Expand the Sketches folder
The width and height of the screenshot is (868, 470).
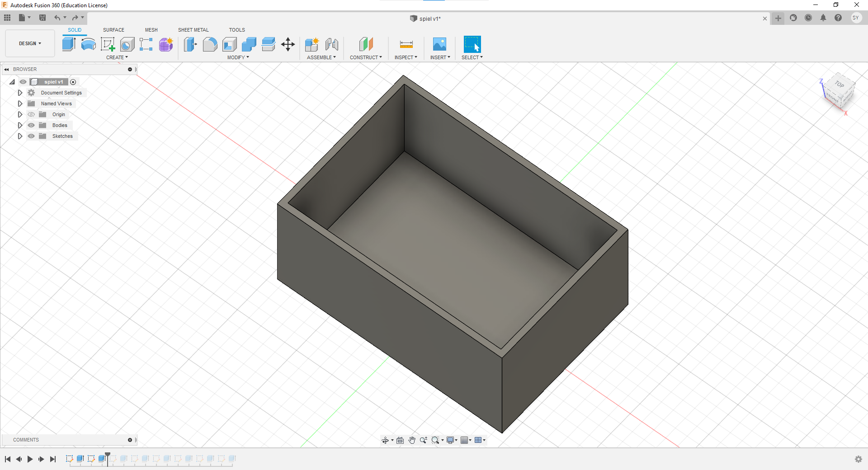tap(20, 136)
